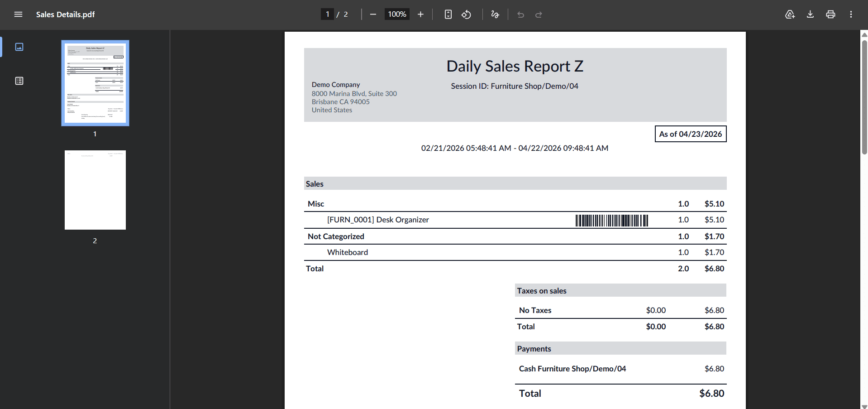Screen dimensions: 868x409
Task: Zoom out of the document
Action: (x=373, y=14)
